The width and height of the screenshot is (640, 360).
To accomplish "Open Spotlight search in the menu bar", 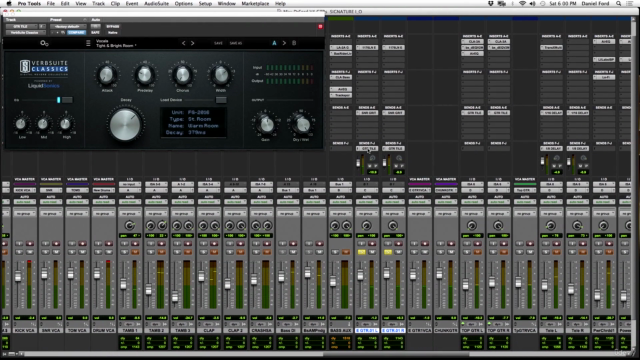I will click(618, 3).
